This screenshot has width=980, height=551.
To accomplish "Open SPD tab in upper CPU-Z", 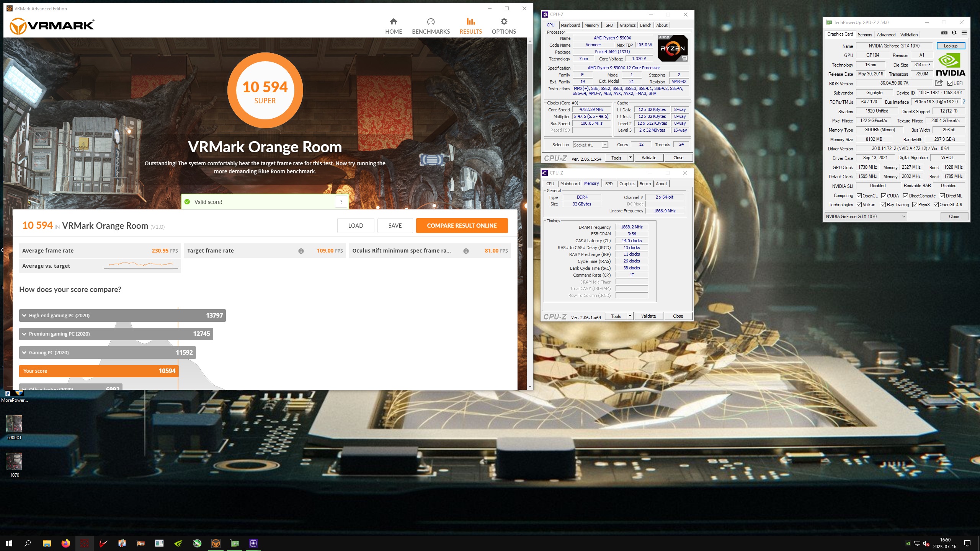I will (x=609, y=25).
